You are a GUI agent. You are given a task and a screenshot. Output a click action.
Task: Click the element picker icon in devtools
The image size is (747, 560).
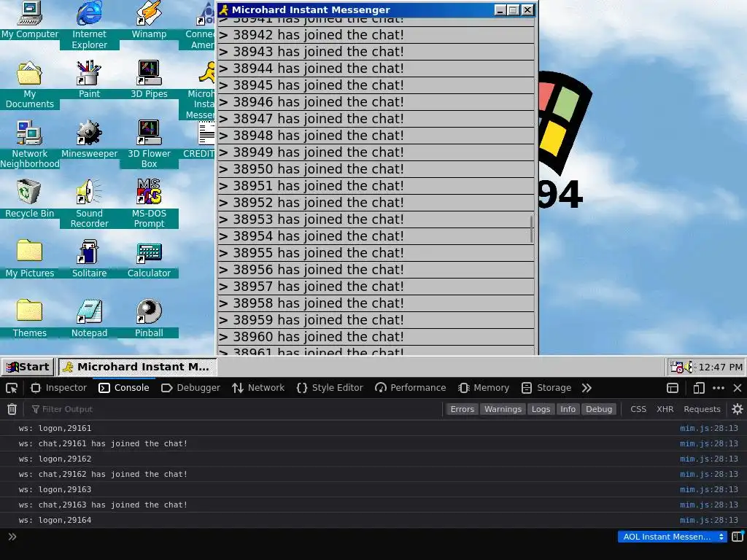click(x=12, y=388)
